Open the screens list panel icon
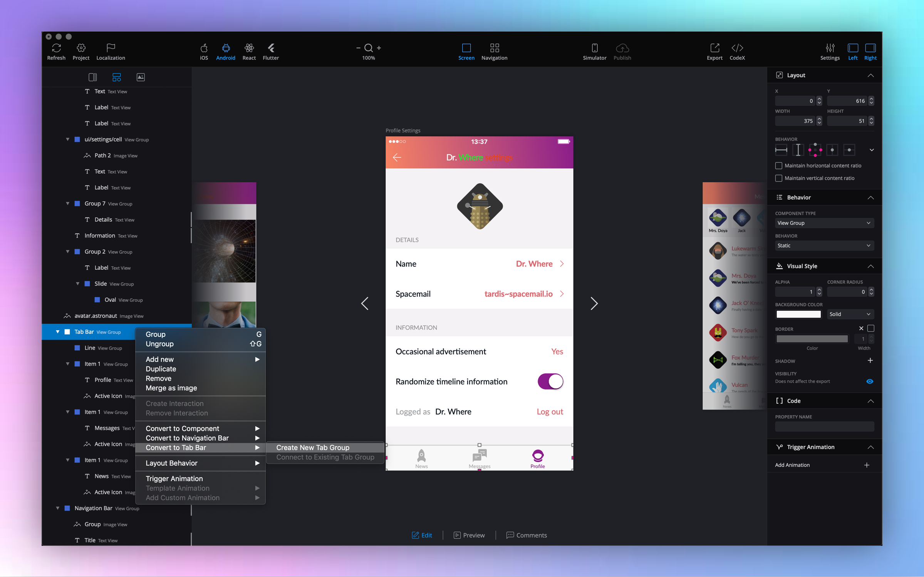The width and height of the screenshot is (924, 577). click(92, 77)
